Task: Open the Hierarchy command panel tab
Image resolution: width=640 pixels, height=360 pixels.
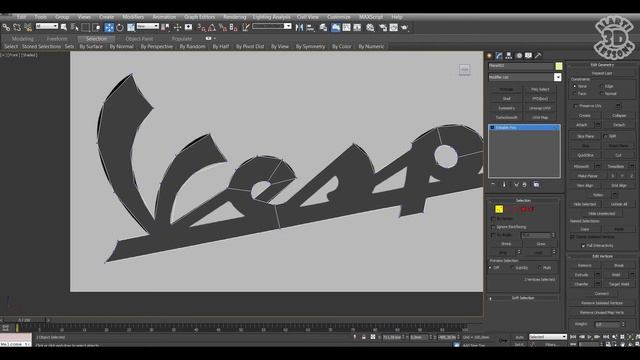Action: click(x=509, y=56)
